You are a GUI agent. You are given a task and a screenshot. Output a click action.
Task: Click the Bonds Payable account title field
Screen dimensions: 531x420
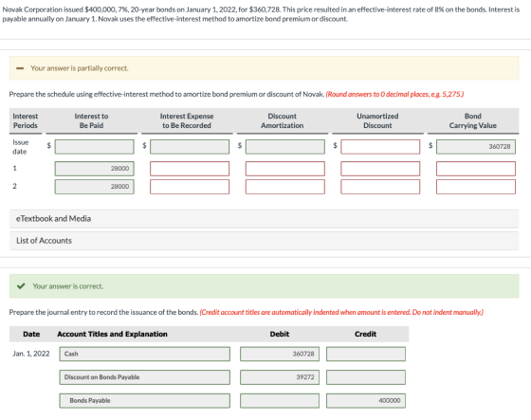point(144,401)
